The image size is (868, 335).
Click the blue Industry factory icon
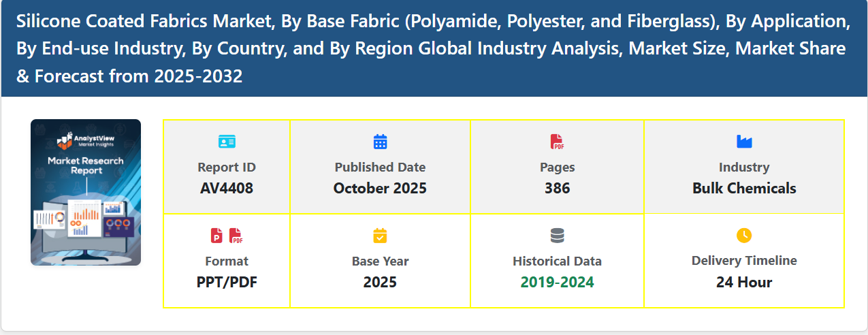click(x=744, y=142)
